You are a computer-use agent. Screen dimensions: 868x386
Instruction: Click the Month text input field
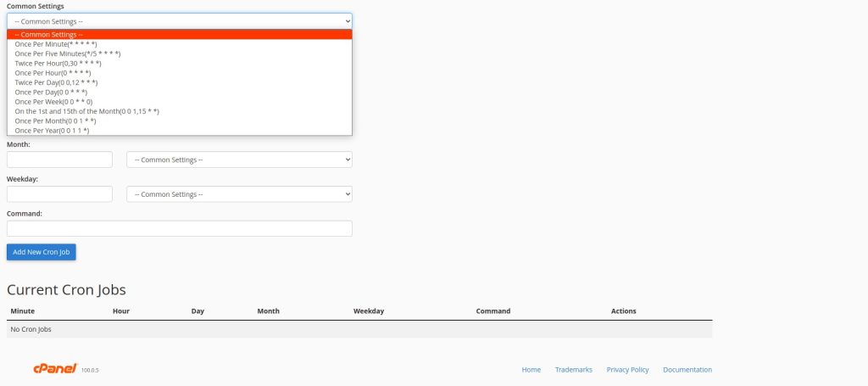pyautogui.click(x=59, y=159)
